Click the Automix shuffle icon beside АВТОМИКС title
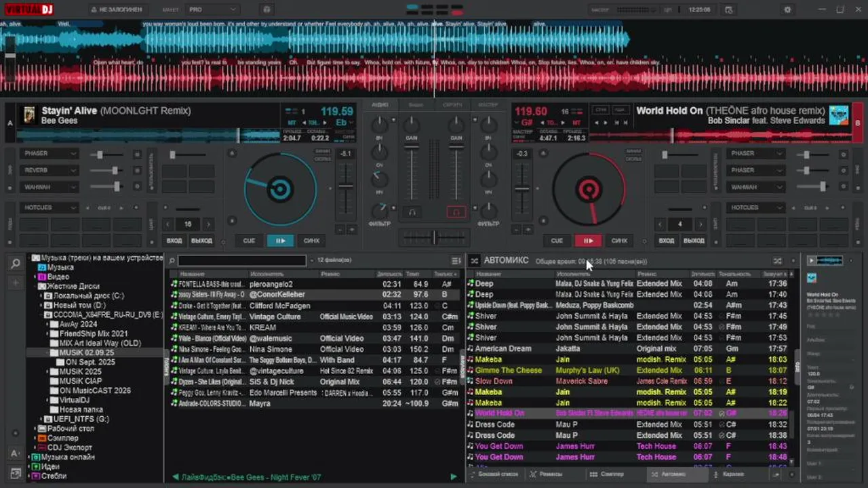Viewport: 868px width, 488px height. (475, 261)
